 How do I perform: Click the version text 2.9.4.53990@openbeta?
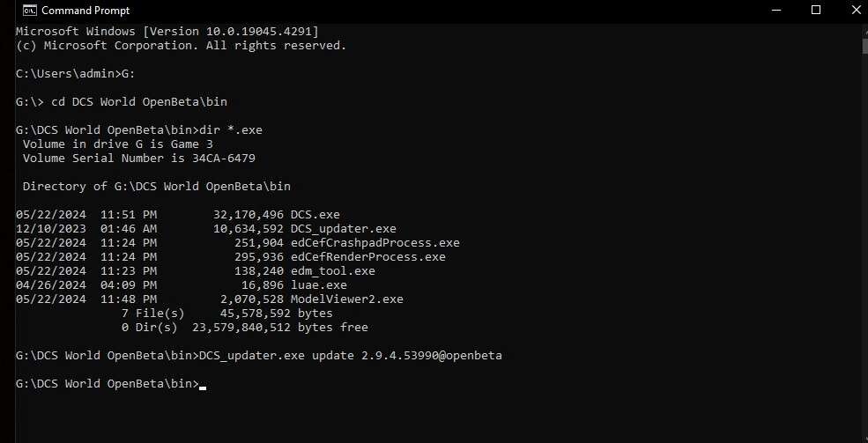click(432, 355)
